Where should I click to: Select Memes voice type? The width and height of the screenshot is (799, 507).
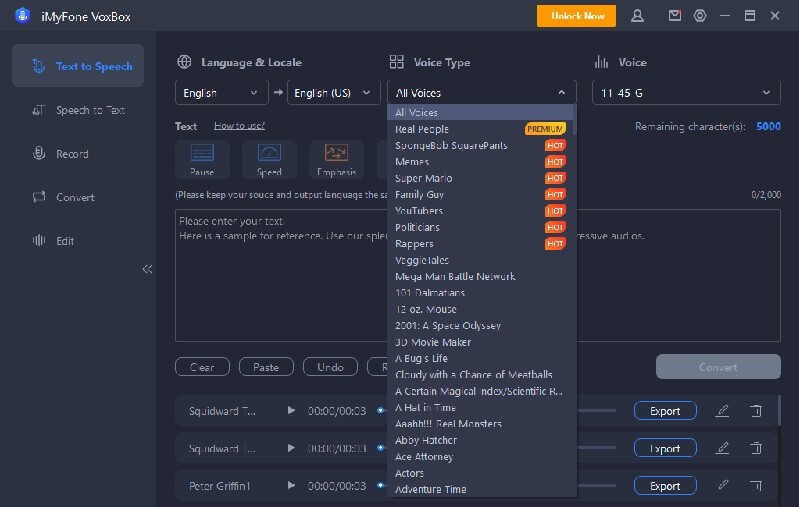click(480, 162)
